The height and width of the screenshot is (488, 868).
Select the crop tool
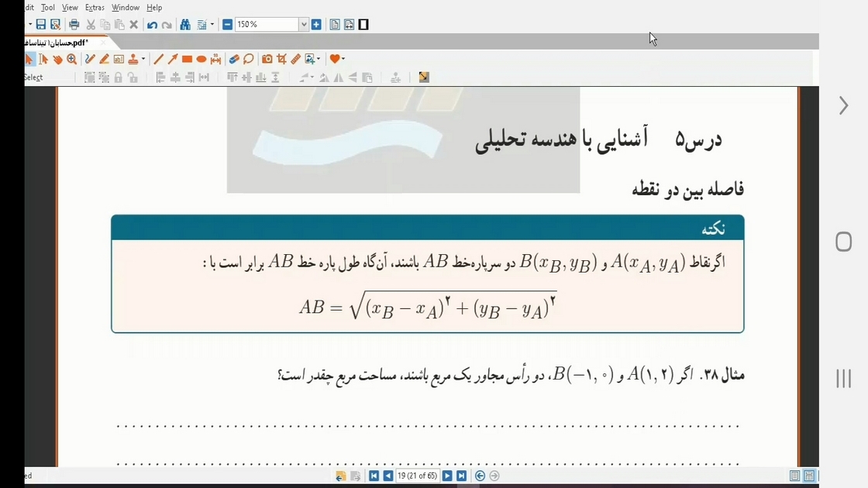(282, 59)
